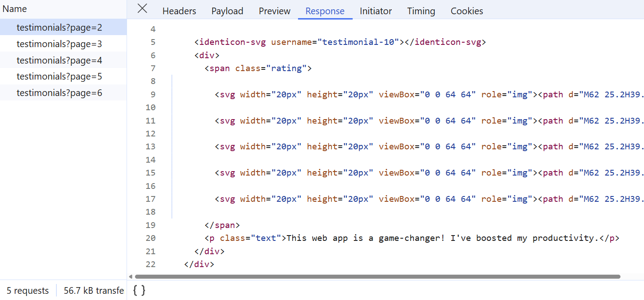Open the Preview tab
The width and height of the screenshot is (644, 300).
coord(274,11)
